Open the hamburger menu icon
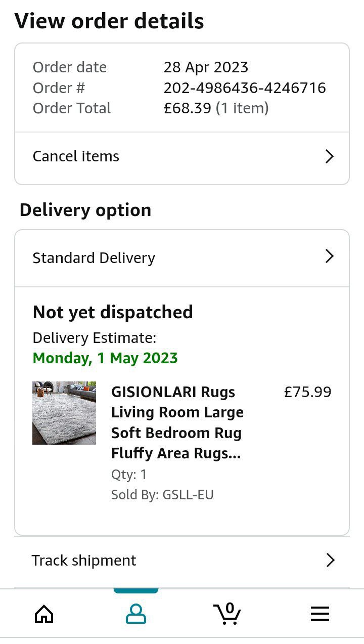 click(320, 614)
